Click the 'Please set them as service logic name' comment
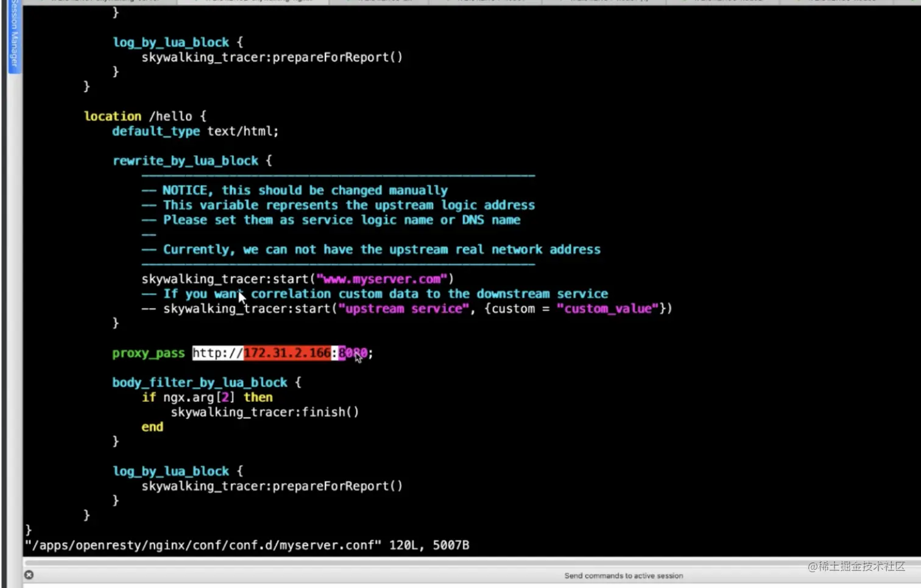921x588 pixels. pos(331,220)
